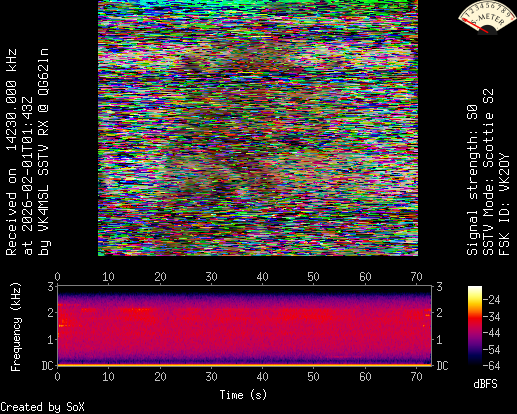Click the 'Time (s)' axis label
This screenshot has height=414, width=517.
click(x=243, y=395)
